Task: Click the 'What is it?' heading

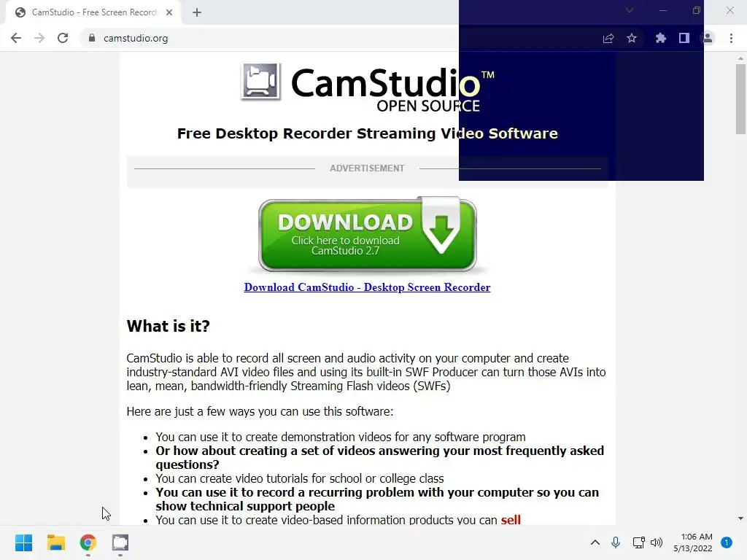Action: tap(169, 326)
